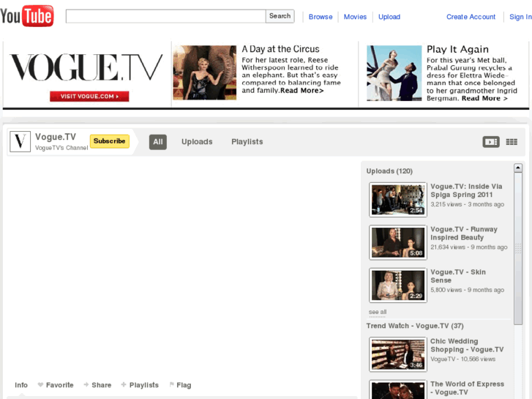
Task: Open Reese Witherspoon elephant photo
Action: (205, 72)
